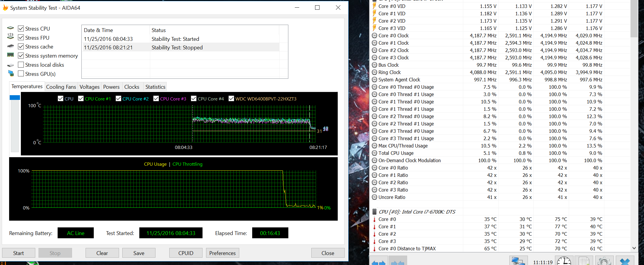Open the Voltages tab
The image size is (644, 265).
pos(90,87)
